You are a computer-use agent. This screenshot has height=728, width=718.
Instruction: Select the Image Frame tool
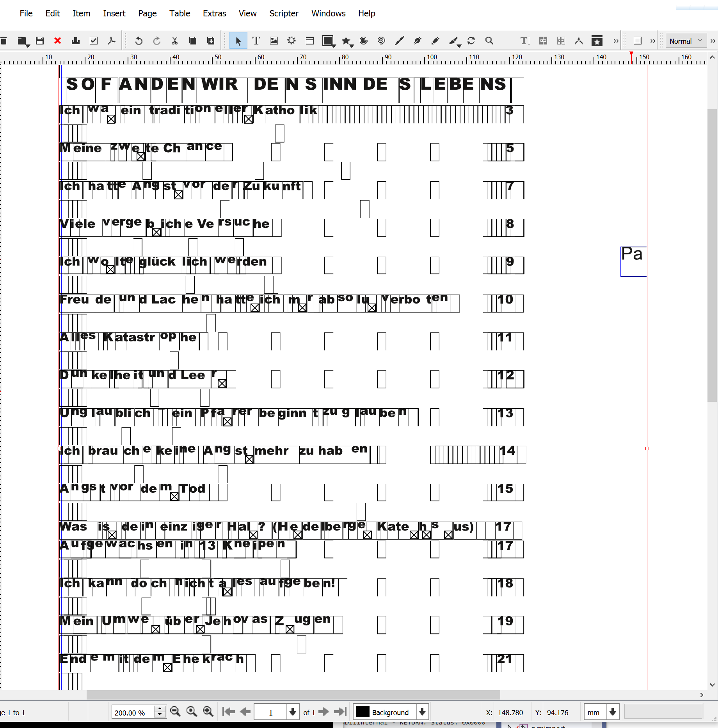[274, 41]
